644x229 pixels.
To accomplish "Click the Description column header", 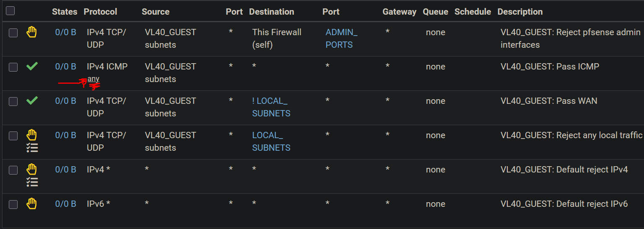I will pos(520,12).
